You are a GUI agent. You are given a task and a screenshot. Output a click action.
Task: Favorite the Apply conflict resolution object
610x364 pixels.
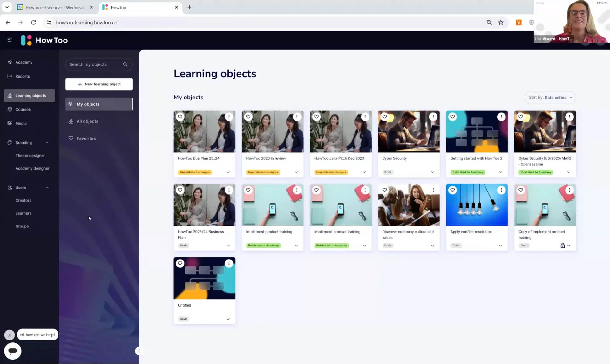(x=452, y=190)
